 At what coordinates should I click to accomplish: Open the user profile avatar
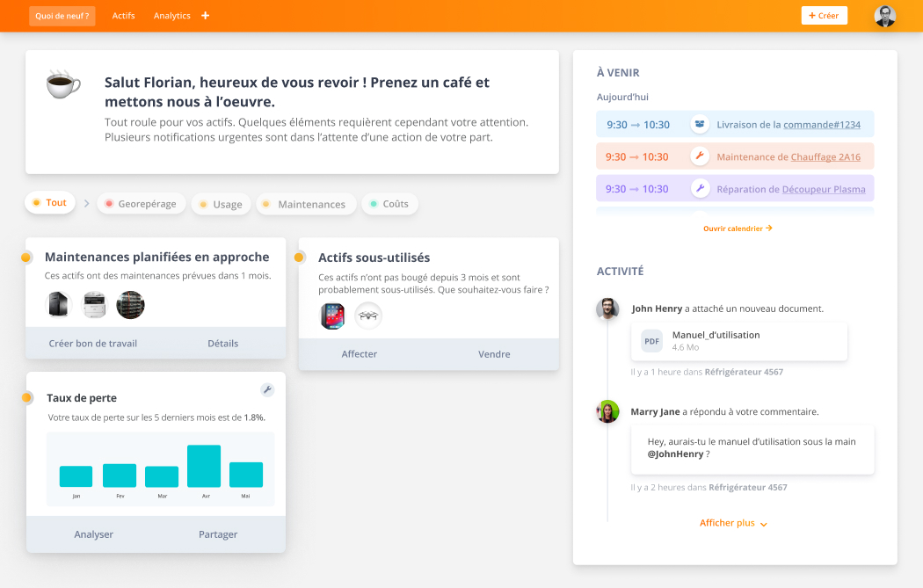pyautogui.click(x=884, y=16)
